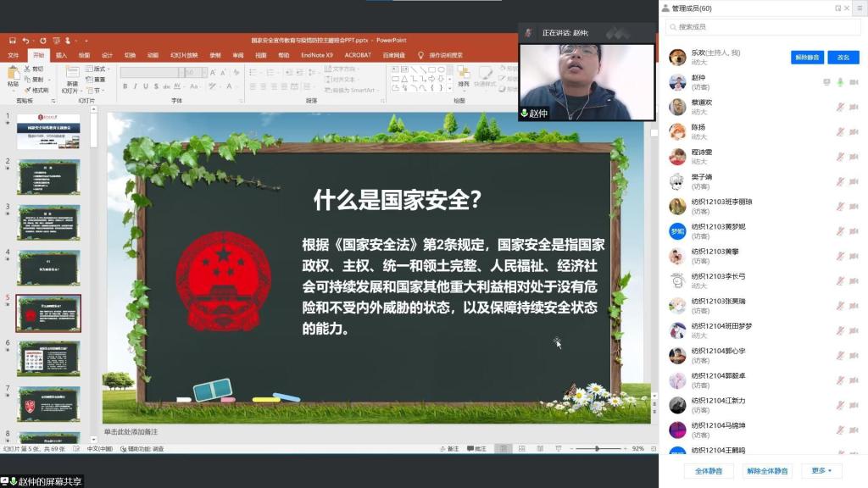Image resolution: width=868 pixels, height=488 pixels.
Task: Click the Undo icon in title bar
Action: pos(26,40)
